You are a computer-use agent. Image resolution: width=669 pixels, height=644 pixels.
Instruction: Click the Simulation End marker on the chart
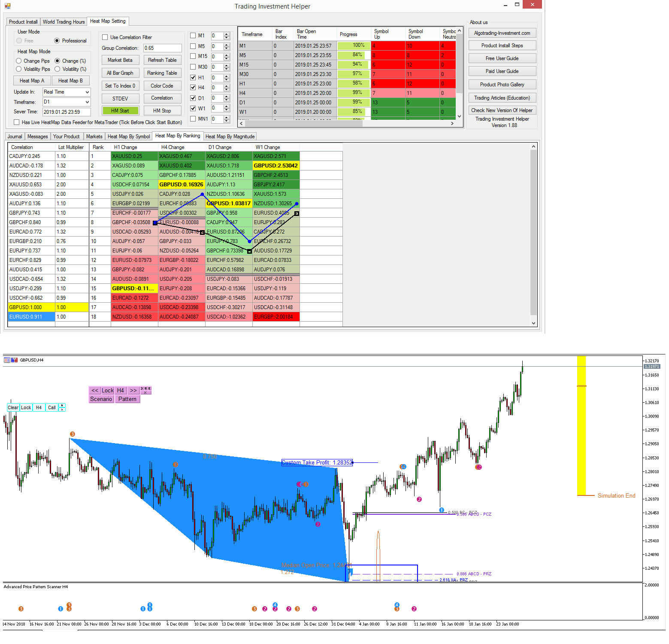(x=617, y=495)
